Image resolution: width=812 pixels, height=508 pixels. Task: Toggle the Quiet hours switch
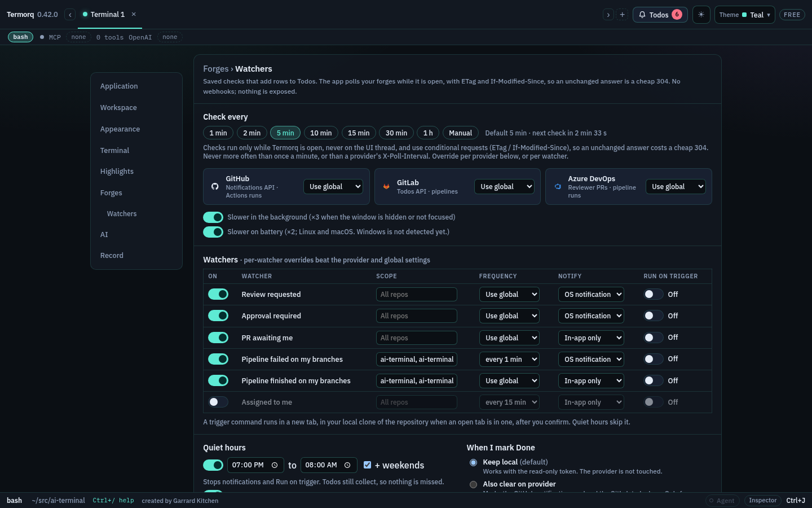coord(213,465)
